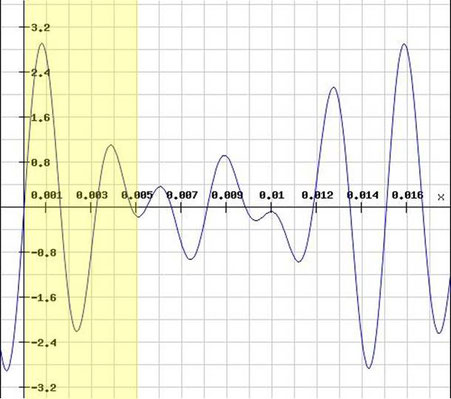
Task: Click the 0.005 x-axis label
Action: [x=137, y=195]
